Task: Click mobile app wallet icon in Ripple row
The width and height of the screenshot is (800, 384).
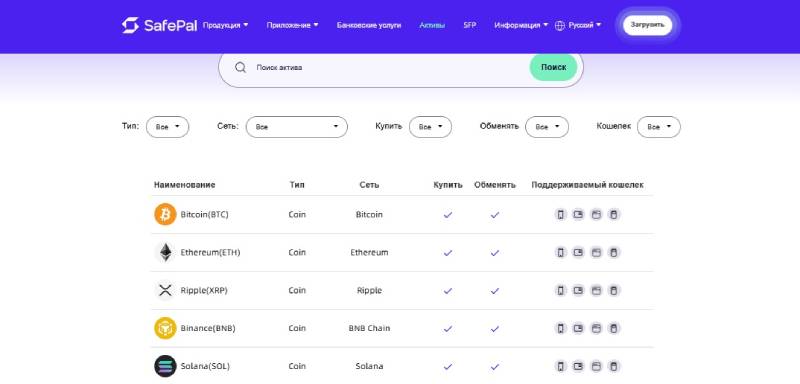Action: coord(561,290)
